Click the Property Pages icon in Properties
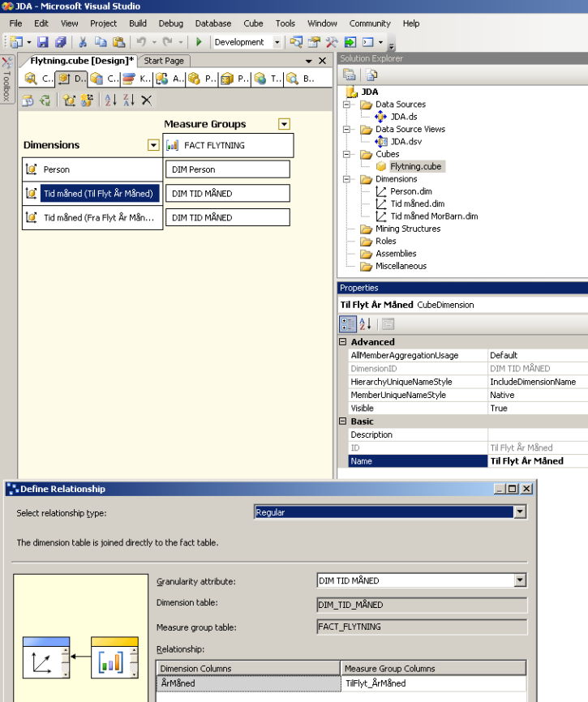The image size is (588, 702). pyautogui.click(x=388, y=324)
